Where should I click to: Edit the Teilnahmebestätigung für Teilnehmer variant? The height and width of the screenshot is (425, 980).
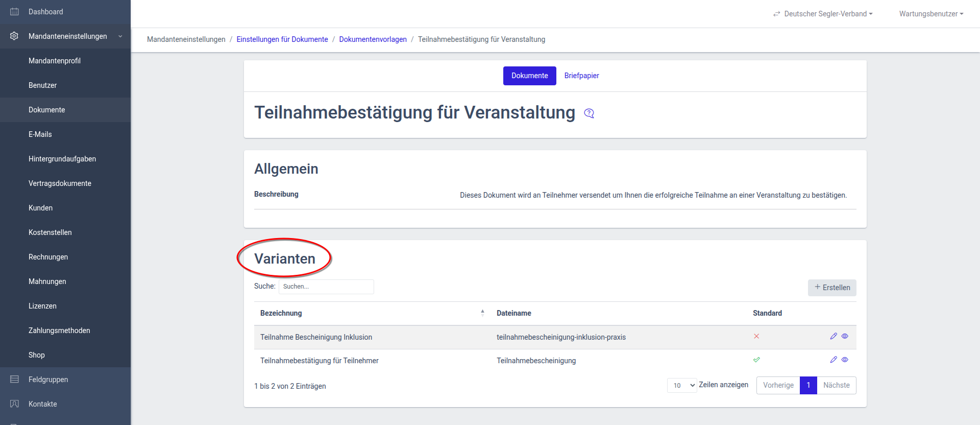click(833, 360)
